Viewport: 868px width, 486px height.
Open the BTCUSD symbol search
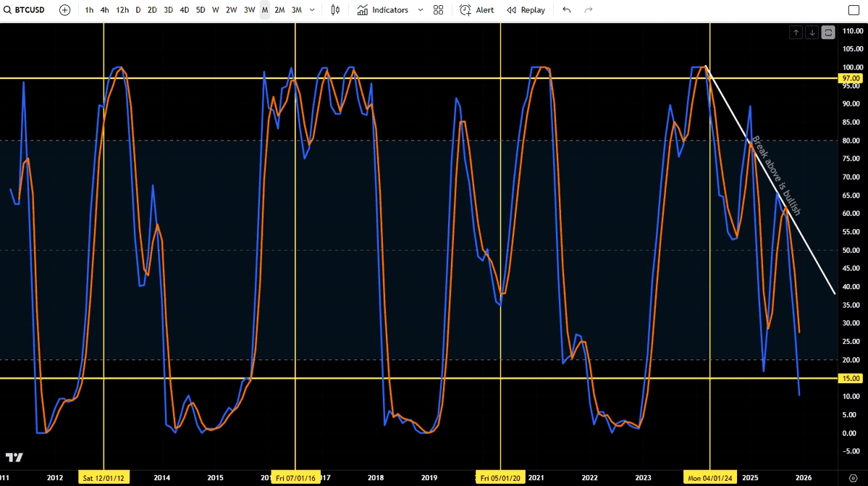pos(25,10)
